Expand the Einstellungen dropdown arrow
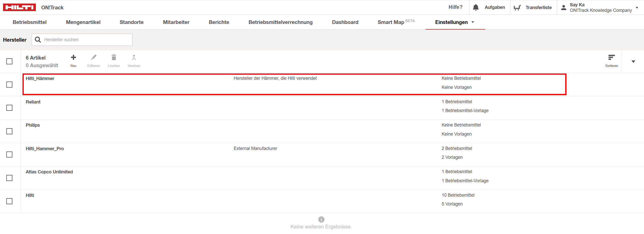This screenshot has width=644, height=234. click(473, 22)
